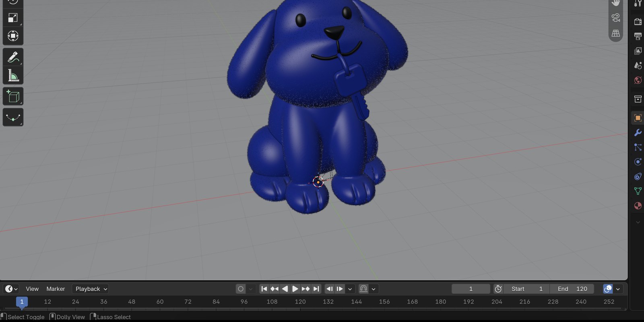Open the Physics properties tab

tap(638, 162)
